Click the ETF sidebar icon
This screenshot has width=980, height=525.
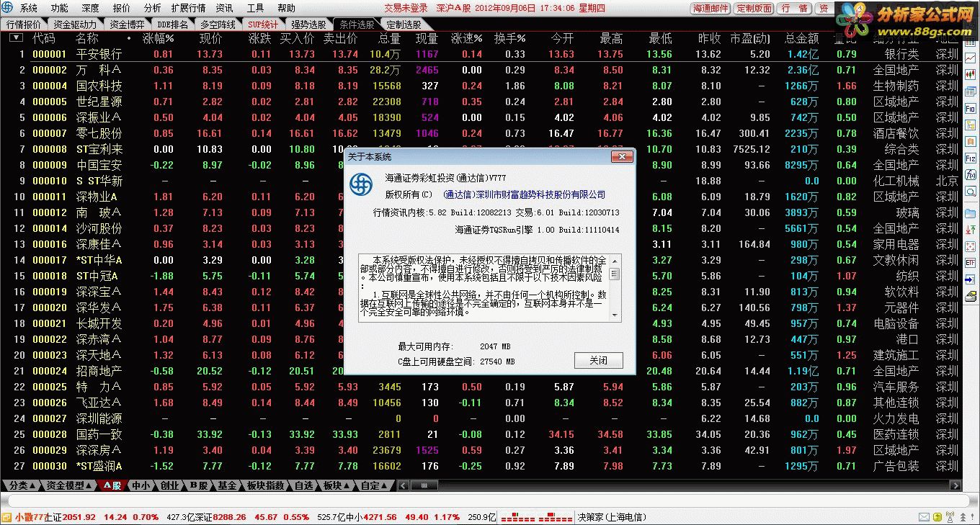point(970,263)
